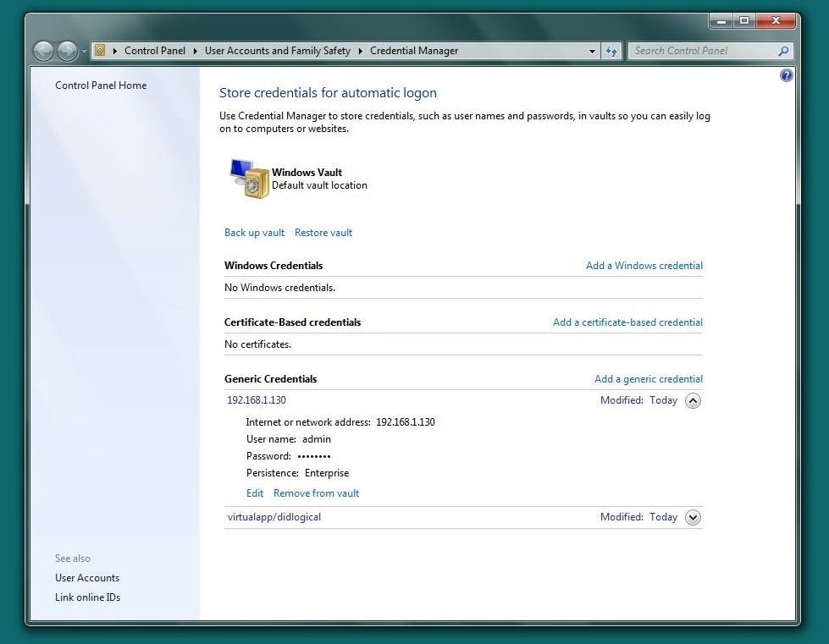Collapse the 192.168.1.130 credential details

(693, 400)
